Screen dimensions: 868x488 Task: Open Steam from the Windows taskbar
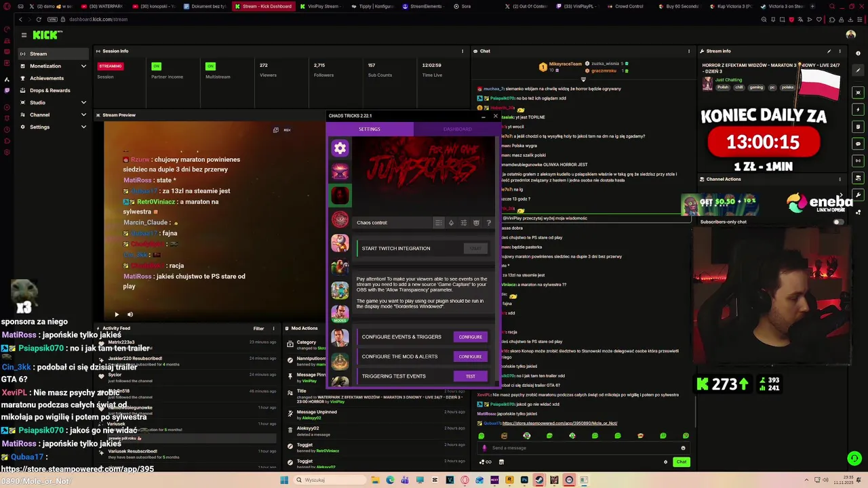coord(539,480)
